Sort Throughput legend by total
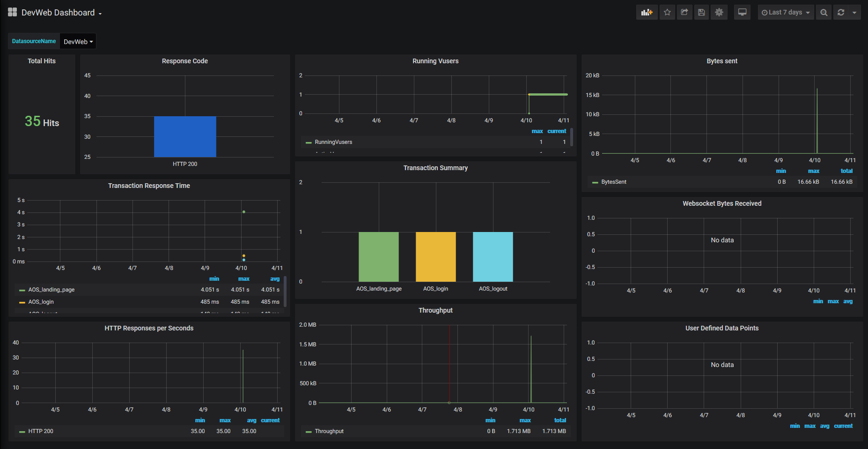The height and width of the screenshot is (449, 868). [560, 420]
